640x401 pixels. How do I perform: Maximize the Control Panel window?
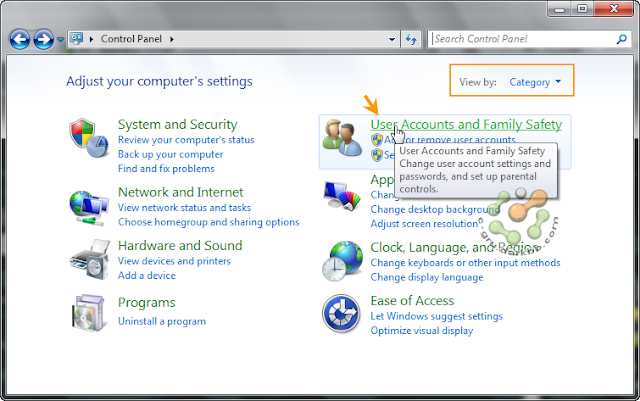582,9
